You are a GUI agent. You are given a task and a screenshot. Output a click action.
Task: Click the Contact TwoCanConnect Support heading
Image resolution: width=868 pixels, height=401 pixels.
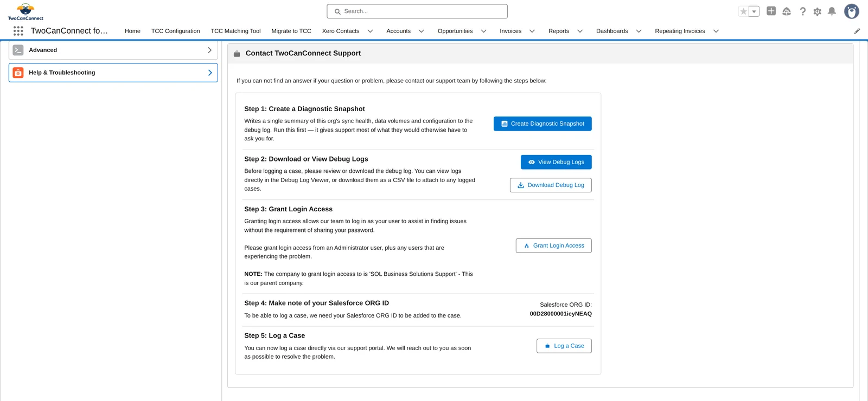tap(303, 53)
